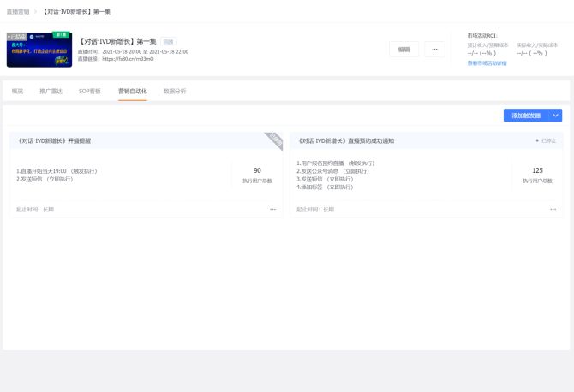Open the … menu on the 开播提醒 card

(272, 209)
